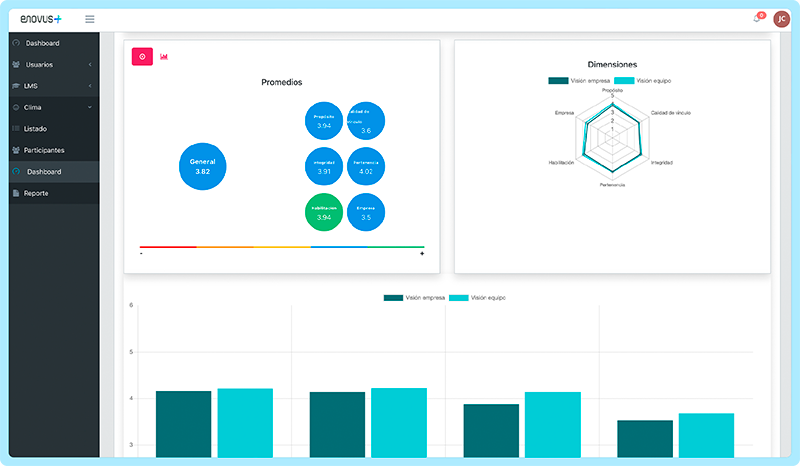This screenshot has height=466, width=800.
Task: Click the Reporte document icon in sidebar
Action: [16, 193]
